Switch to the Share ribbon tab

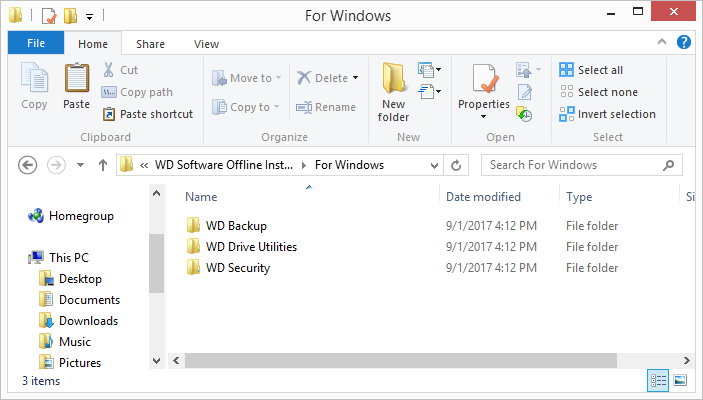pos(150,44)
